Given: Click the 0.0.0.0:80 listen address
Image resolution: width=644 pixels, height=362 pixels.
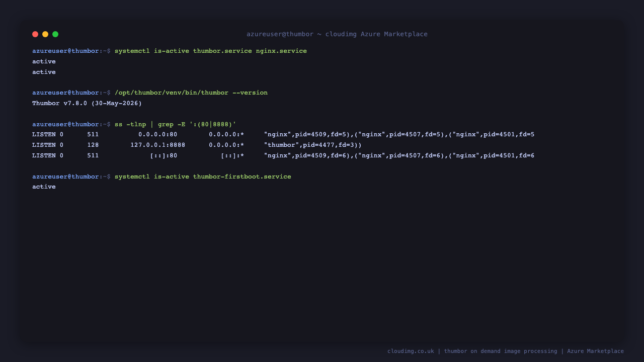Looking at the screenshot, I should [157, 135].
